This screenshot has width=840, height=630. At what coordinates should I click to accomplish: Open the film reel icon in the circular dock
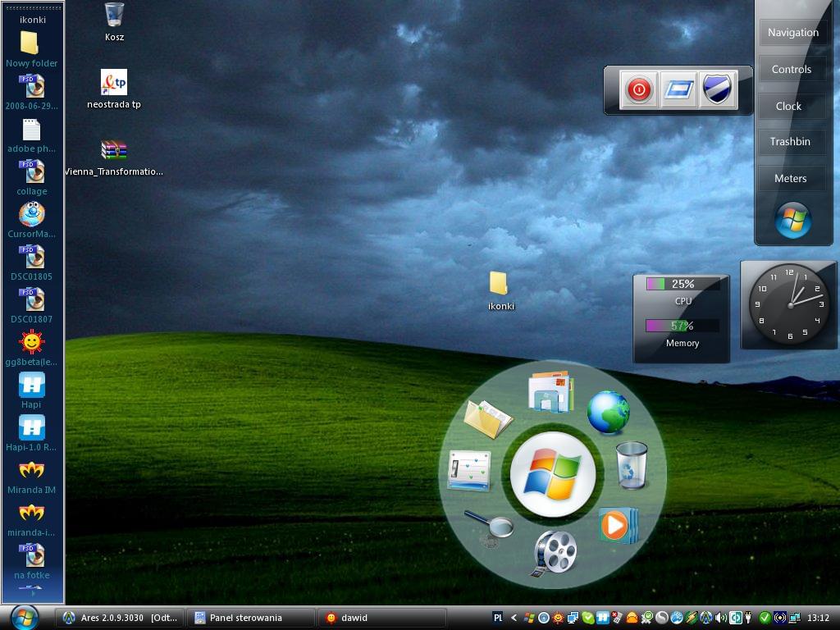(555, 554)
